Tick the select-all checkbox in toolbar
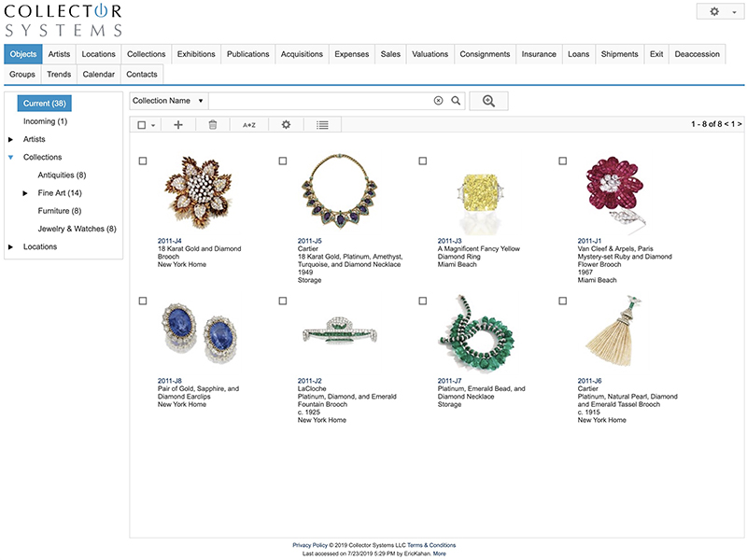 (x=142, y=125)
